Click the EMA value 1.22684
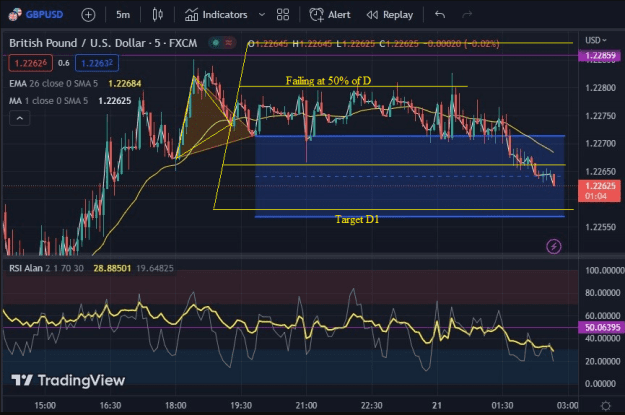The image size is (625, 415). (125, 83)
